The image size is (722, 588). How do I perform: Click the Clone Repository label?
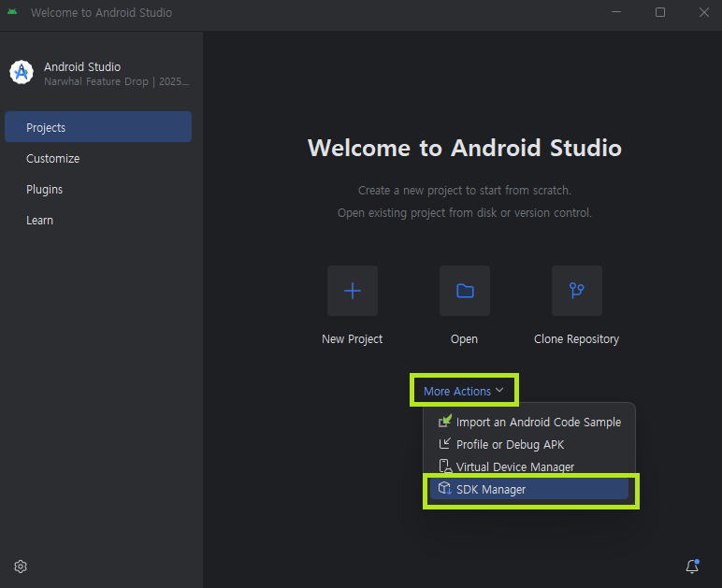pyautogui.click(x=576, y=339)
